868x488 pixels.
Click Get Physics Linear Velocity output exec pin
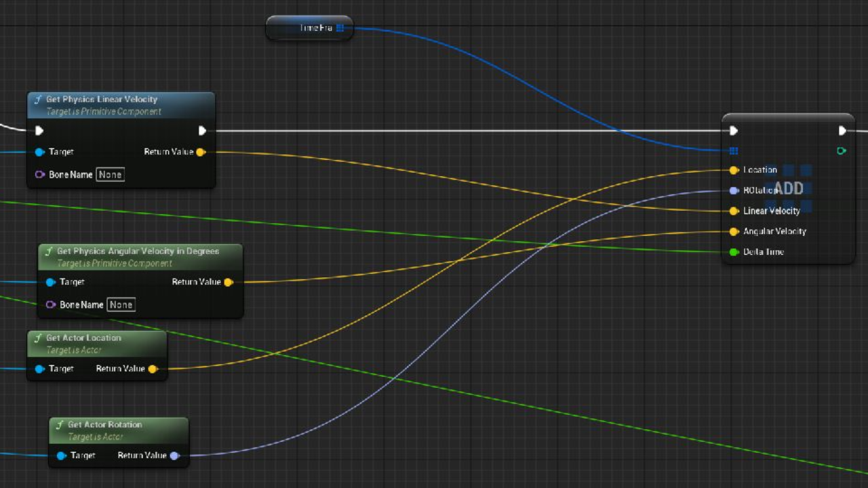(x=202, y=131)
